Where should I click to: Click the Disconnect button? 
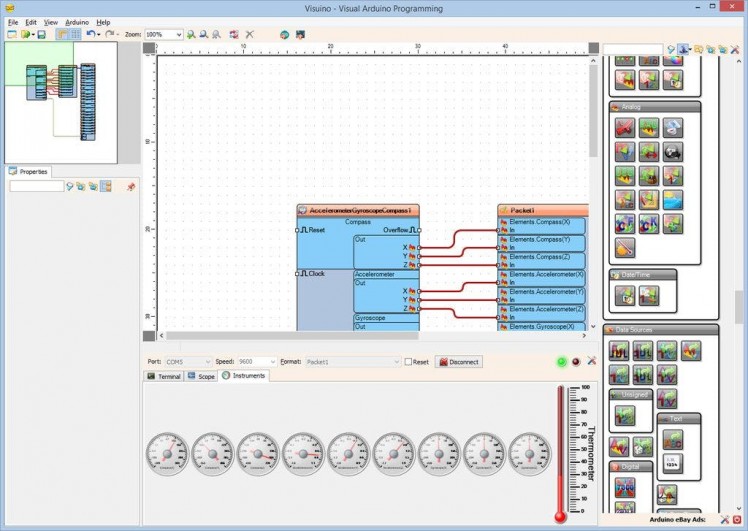458,362
